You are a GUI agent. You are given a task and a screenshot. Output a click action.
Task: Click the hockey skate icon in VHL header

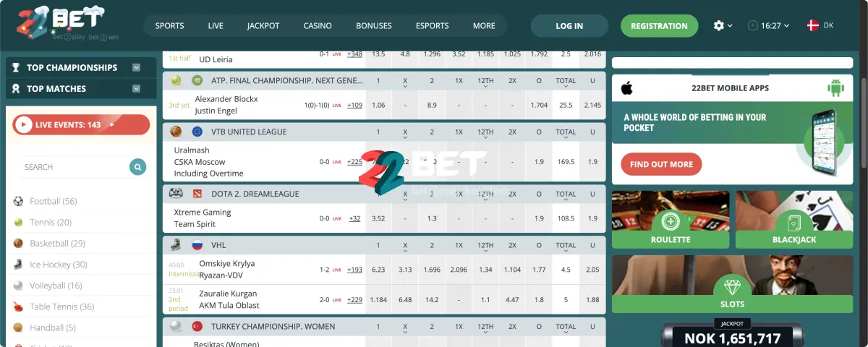176,245
